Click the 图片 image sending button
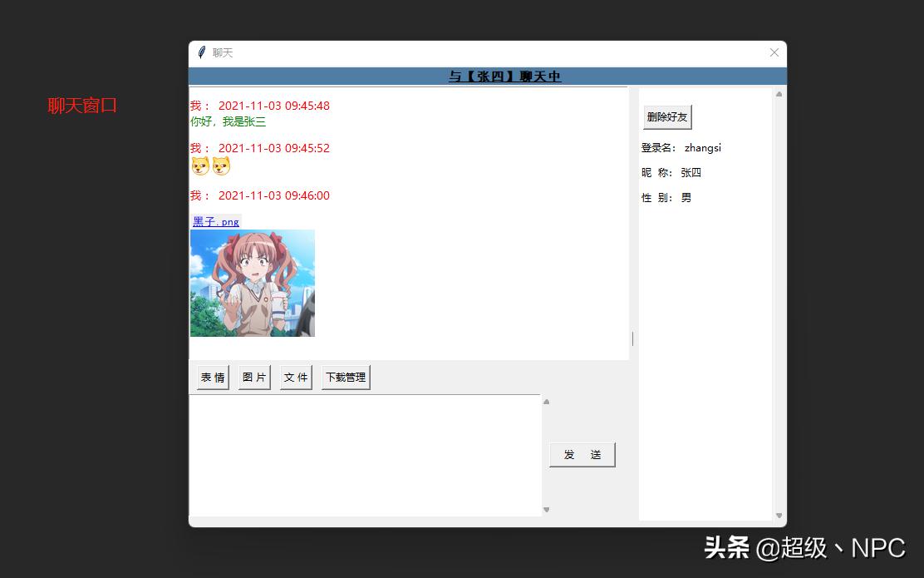This screenshot has height=578, width=924. pos(253,377)
